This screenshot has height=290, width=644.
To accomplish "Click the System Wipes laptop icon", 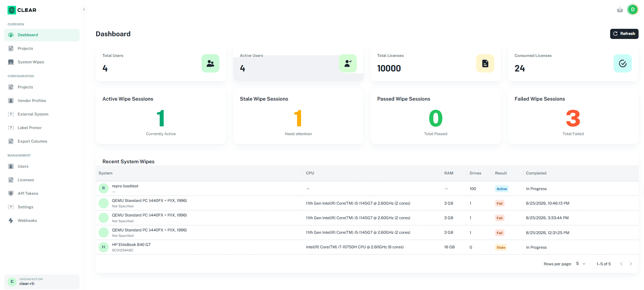I will pos(11,62).
